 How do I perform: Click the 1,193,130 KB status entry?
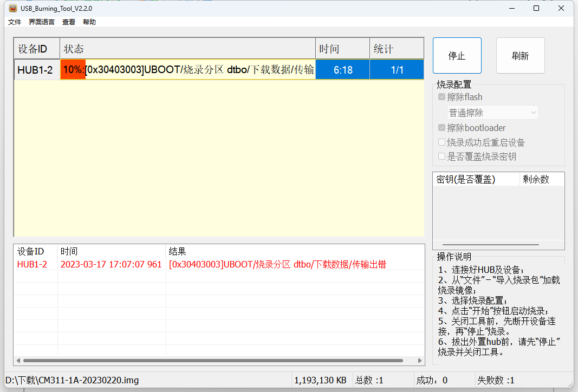[320, 380]
